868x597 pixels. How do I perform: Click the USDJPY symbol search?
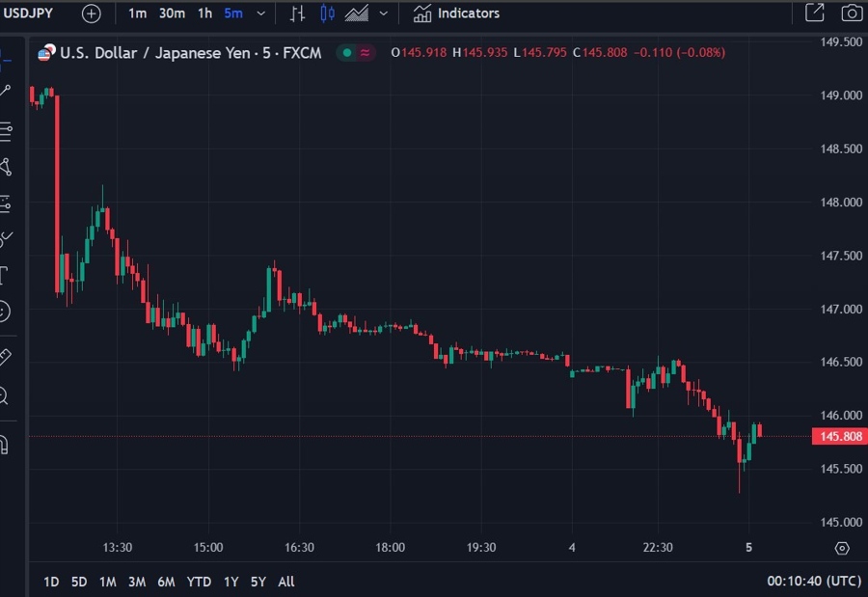[x=29, y=14]
